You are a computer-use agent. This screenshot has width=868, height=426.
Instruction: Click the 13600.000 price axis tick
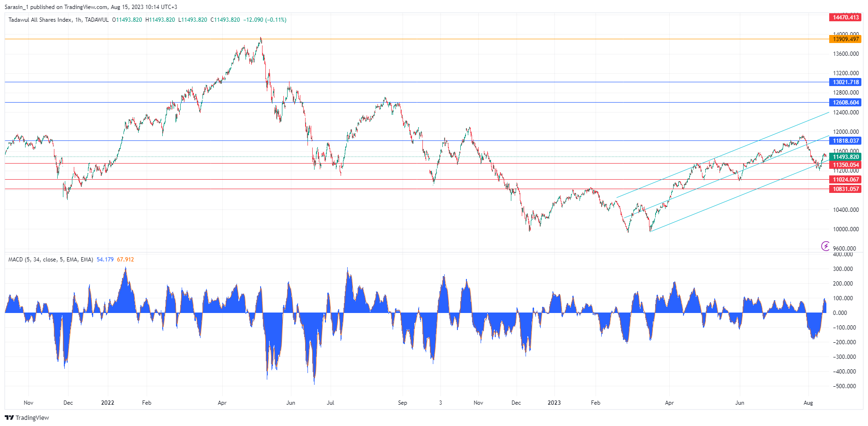(846, 54)
